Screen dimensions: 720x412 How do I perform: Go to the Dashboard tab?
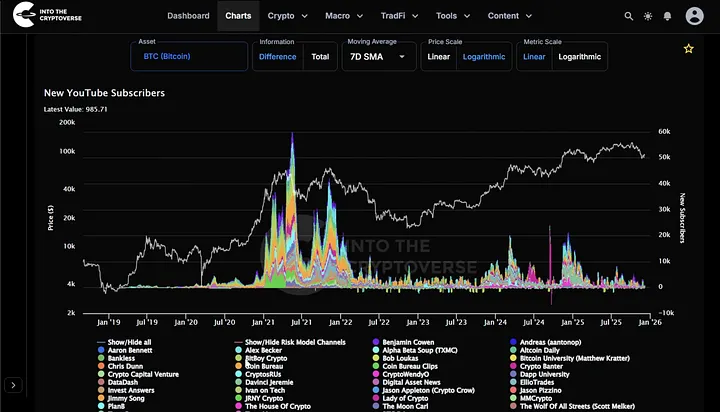pos(188,16)
